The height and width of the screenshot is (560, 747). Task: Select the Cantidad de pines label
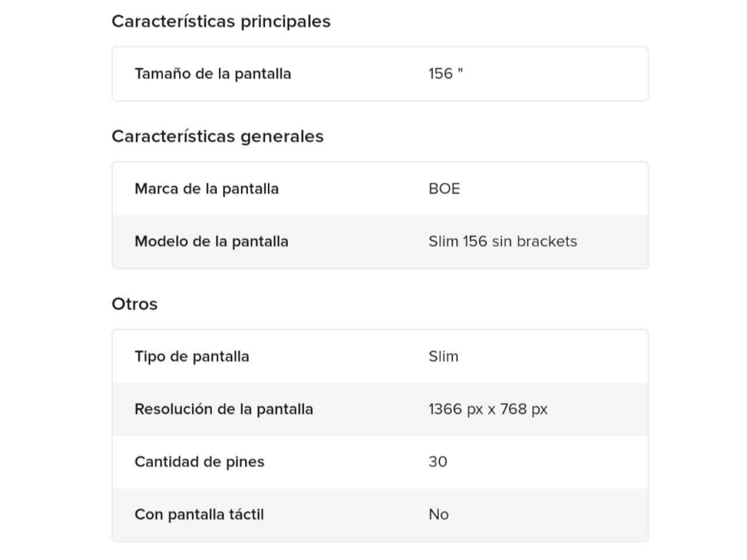(199, 462)
